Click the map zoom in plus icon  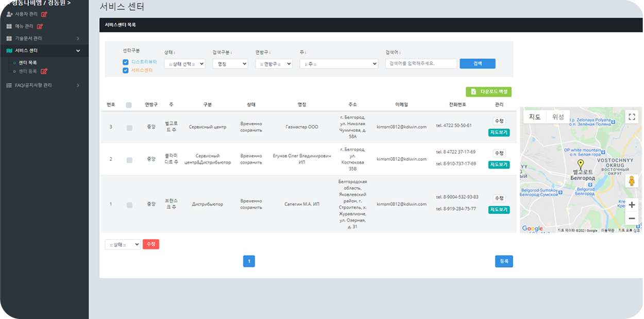(x=632, y=205)
